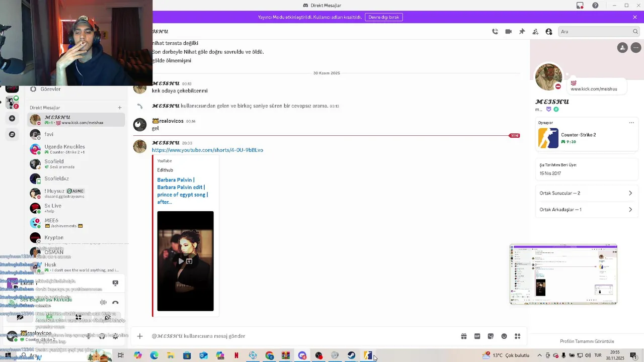644x362 pixels.
Task: Open MEE6 conversation
Action: tap(76, 223)
